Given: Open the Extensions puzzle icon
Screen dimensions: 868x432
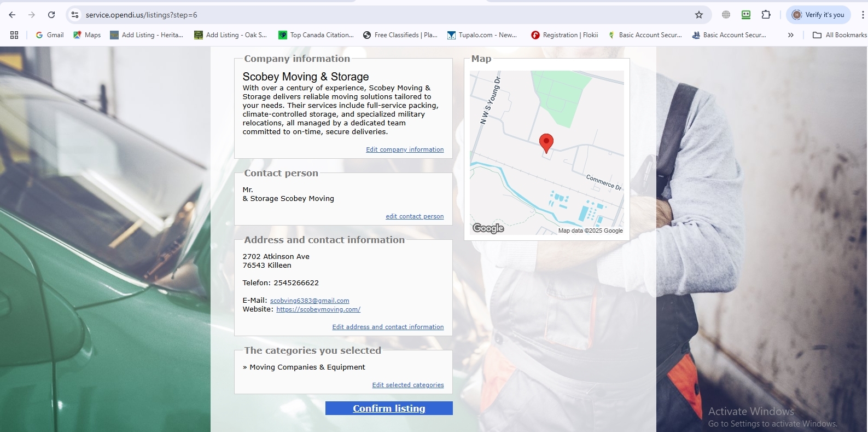Looking at the screenshot, I should coord(766,15).
